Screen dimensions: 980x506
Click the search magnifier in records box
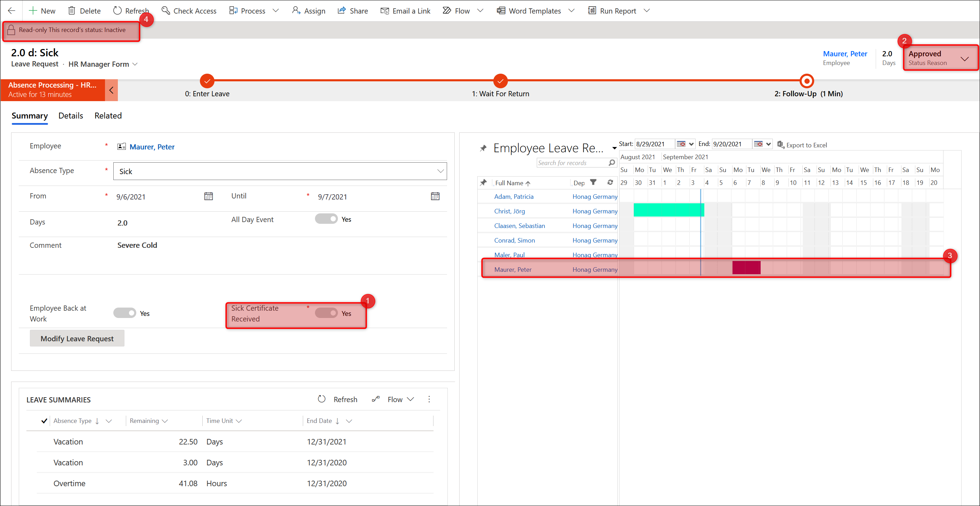coord(612,163)
